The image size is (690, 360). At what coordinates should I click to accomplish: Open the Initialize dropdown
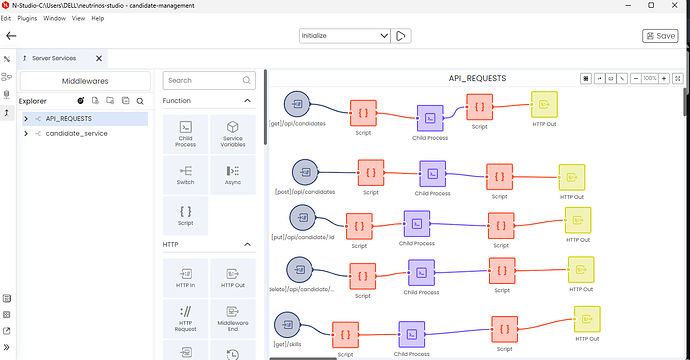coord(345,36)
